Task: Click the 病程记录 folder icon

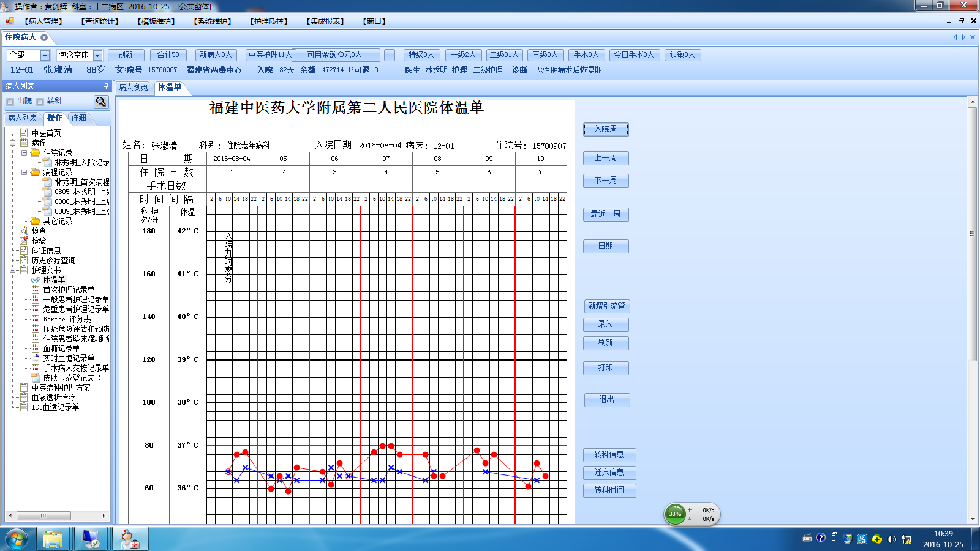Action: [x=36, y=172]
